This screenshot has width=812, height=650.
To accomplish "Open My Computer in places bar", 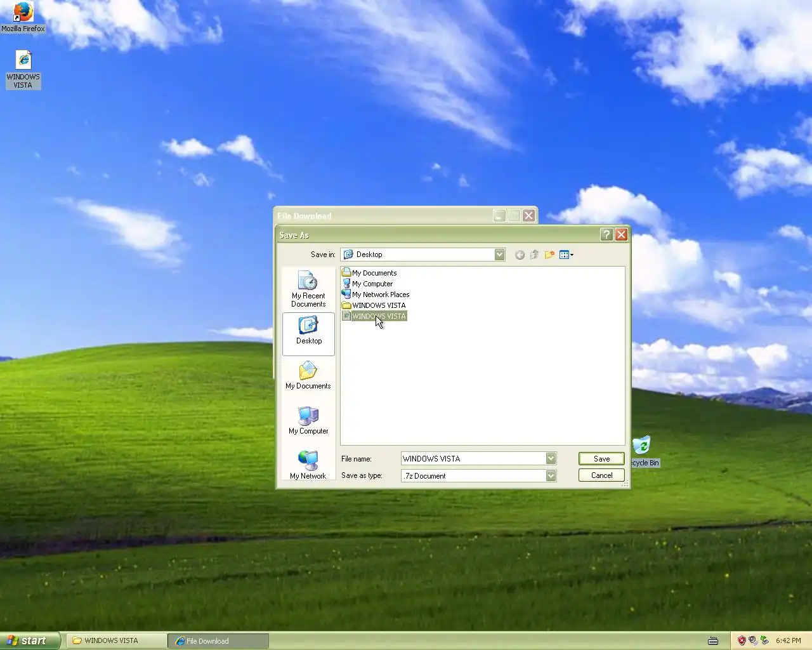I will point(308,421).
